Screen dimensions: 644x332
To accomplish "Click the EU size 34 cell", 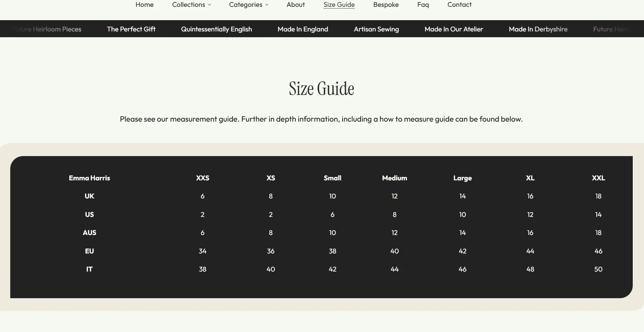I will coord(203,251).
